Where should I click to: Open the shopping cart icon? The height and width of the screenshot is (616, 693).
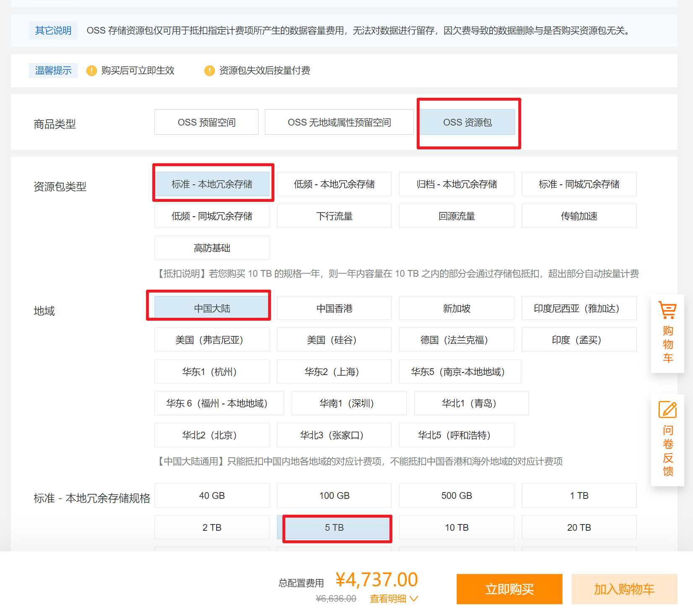[x=667, y=310]
